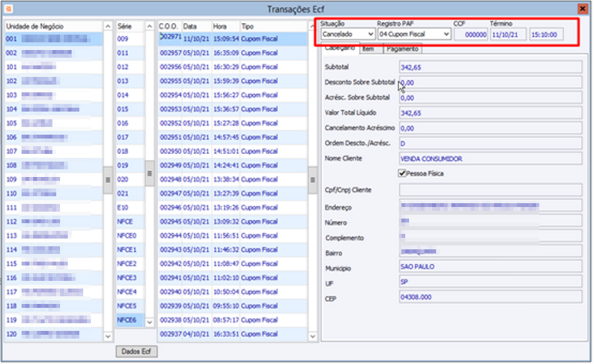594x364 pixels.
Task: Click the Término date field 11/10/21
Action: pos(508,35)
